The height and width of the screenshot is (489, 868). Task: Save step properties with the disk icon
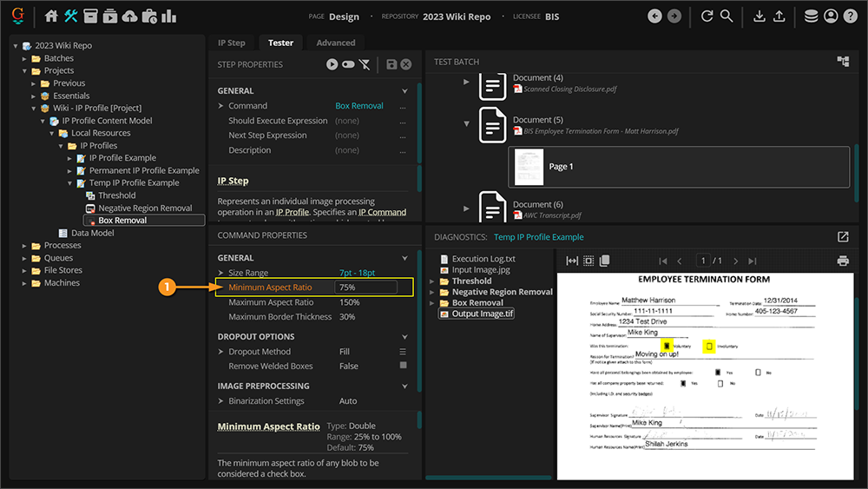tap(391, 64)
